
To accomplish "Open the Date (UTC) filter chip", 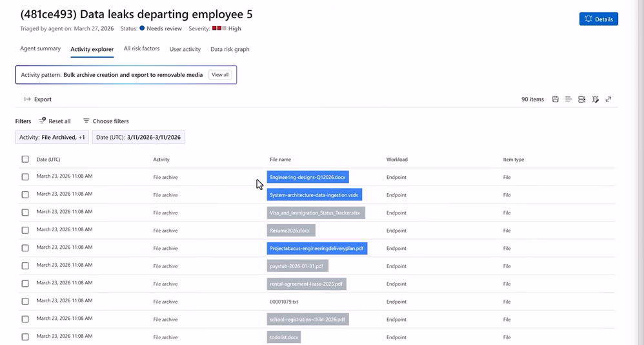I will tap(138, 138).
